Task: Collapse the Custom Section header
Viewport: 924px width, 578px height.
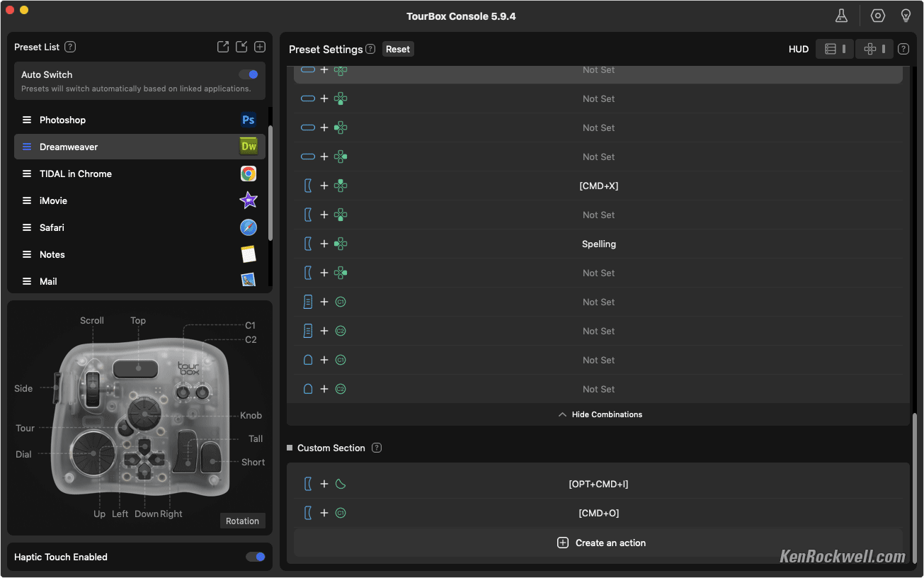Action: point(290,448)
